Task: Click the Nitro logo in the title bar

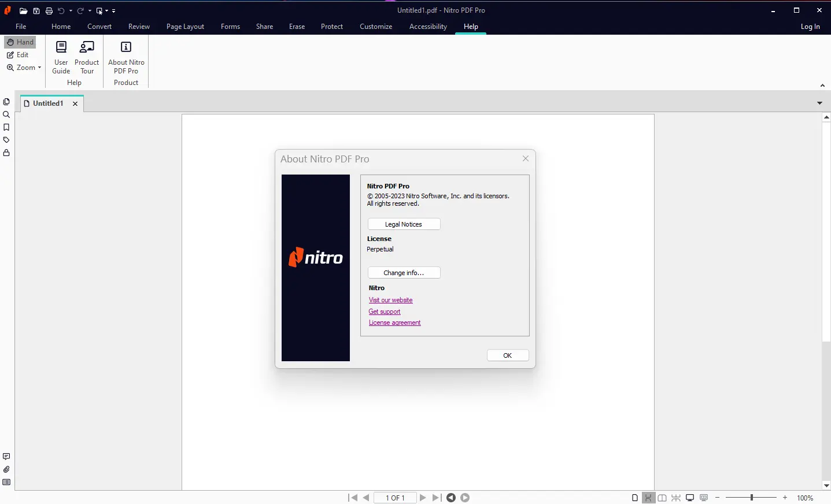Action: (x=8, y=10)
